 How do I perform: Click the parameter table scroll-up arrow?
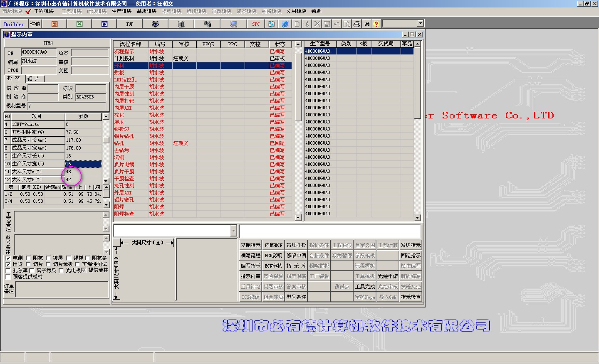pos(106,116)
